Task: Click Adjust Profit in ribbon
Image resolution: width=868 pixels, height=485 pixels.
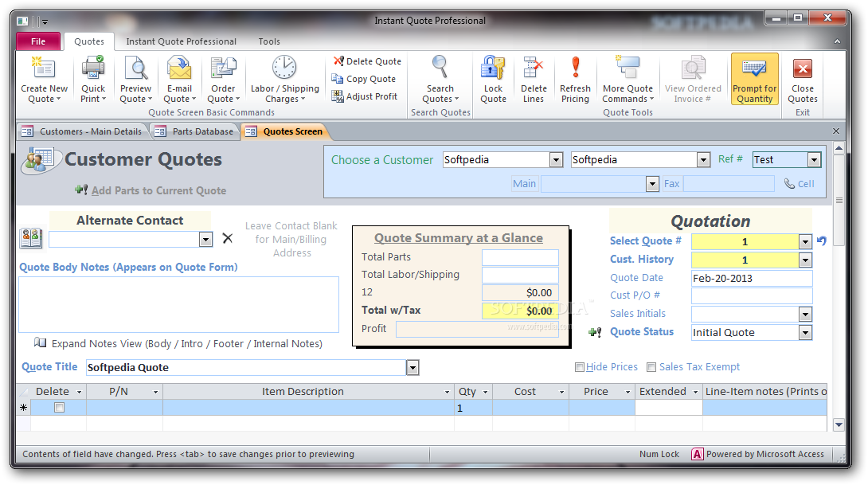Action: coord(365,96)
